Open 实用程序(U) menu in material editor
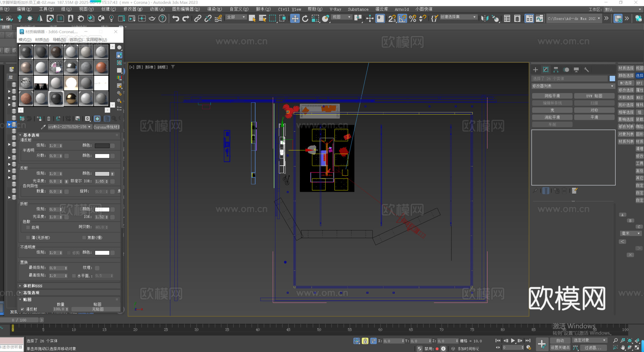 coord(97,40)
